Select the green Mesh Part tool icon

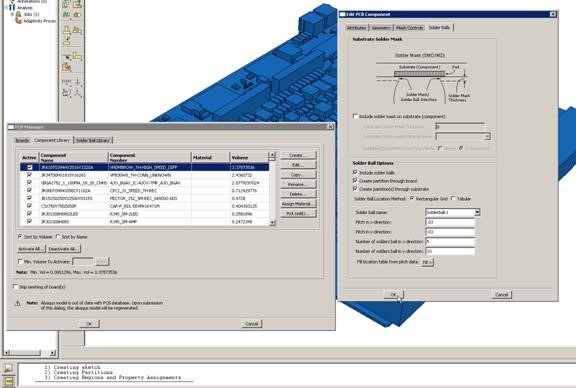66,14
